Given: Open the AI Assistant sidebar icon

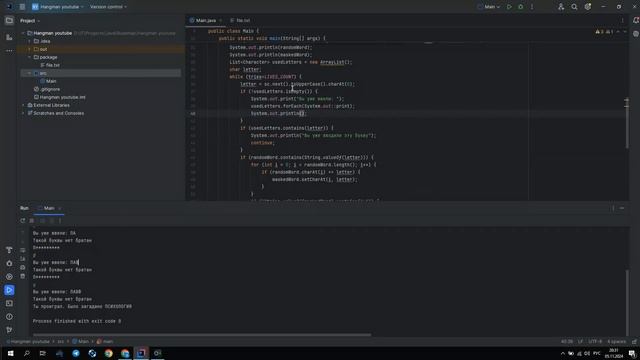Looking at the screenshot, I should [x=636, y=34].
